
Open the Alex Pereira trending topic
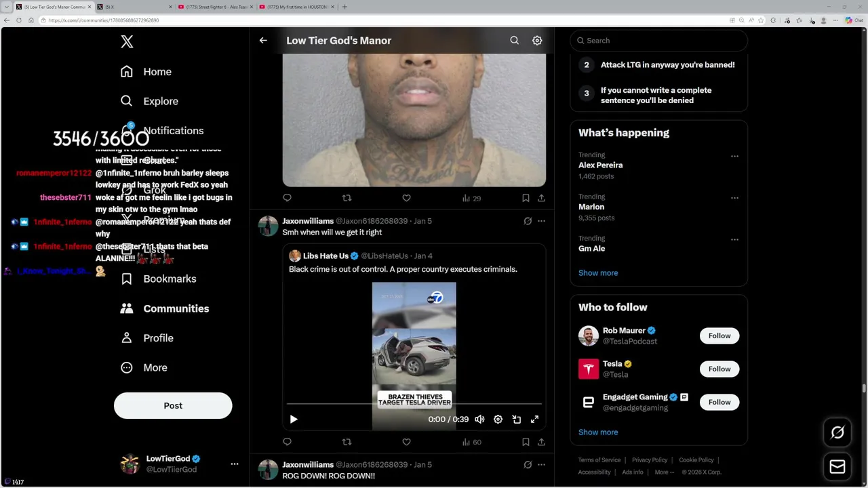(600, 165)
